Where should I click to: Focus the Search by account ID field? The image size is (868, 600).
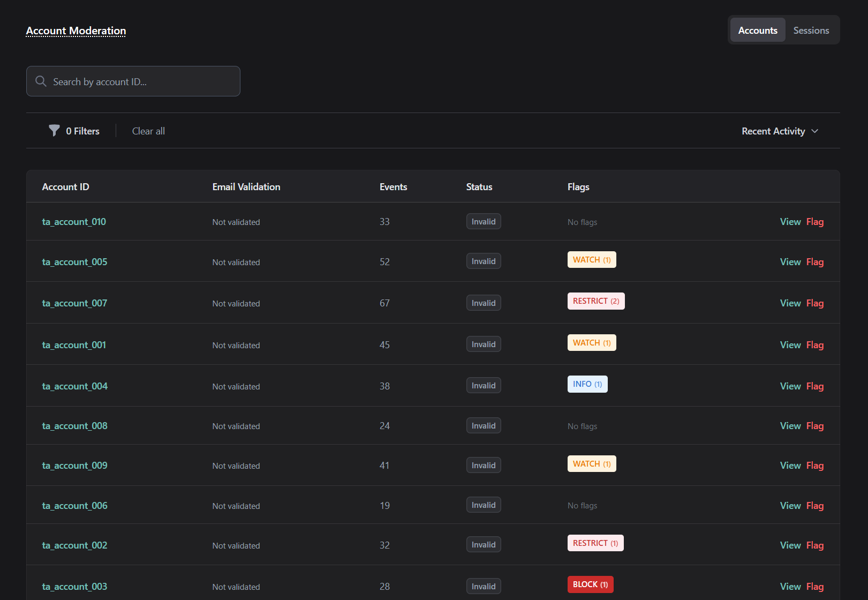click(x=139, y=81)
